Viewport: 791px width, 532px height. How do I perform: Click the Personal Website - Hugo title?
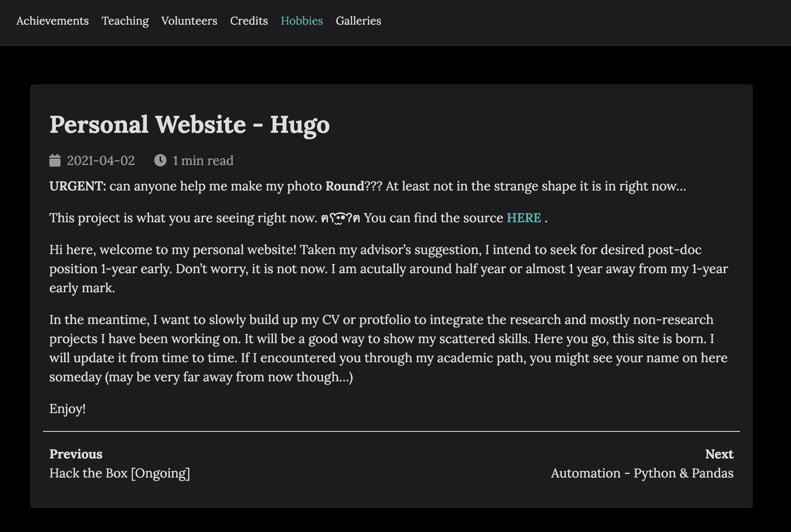tap(189, 125)
